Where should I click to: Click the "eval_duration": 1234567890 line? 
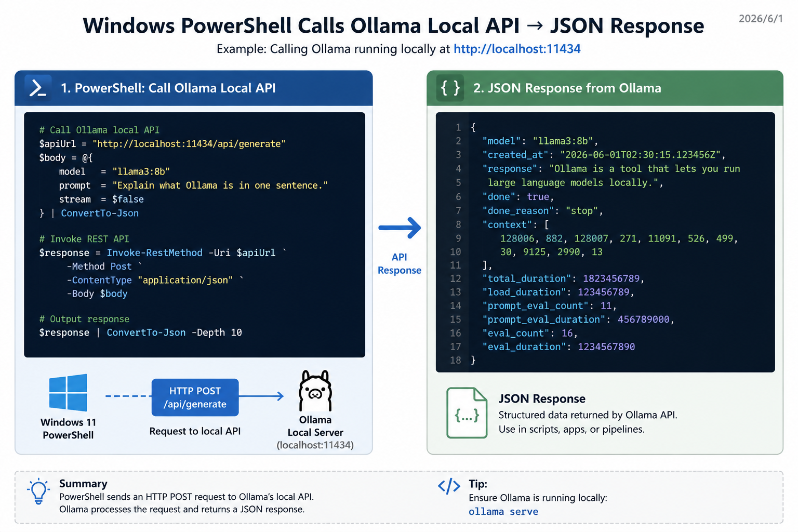(x=558, y=347)
